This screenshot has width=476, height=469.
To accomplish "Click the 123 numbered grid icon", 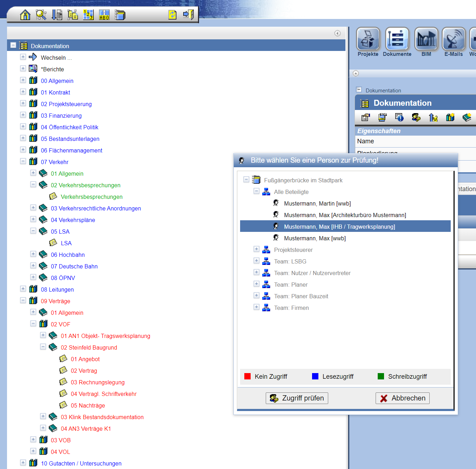I will (88, 15).
